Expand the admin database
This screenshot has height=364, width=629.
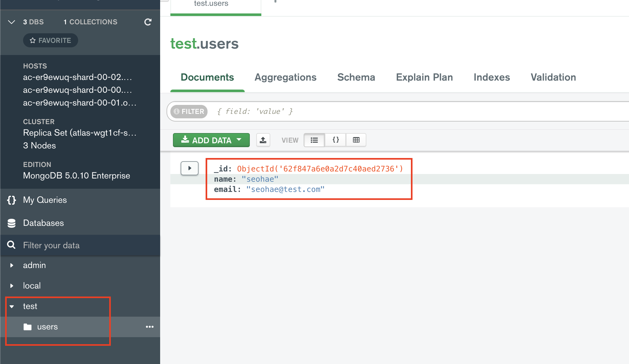[x=12, y=265]
